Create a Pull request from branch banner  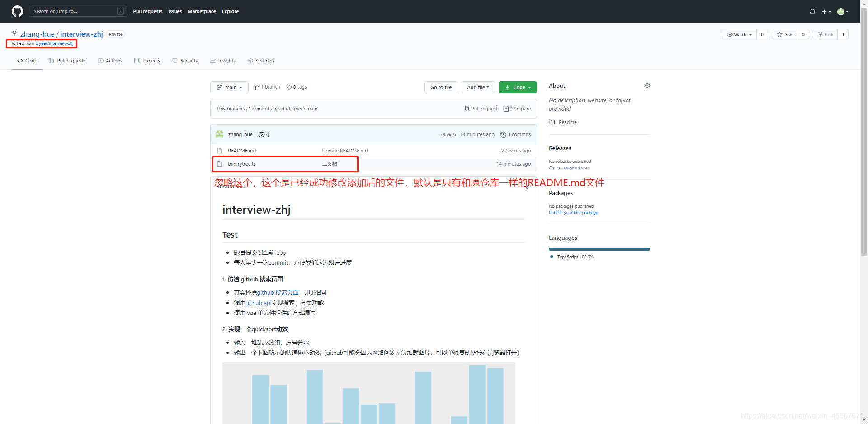[x=481, y=109]
